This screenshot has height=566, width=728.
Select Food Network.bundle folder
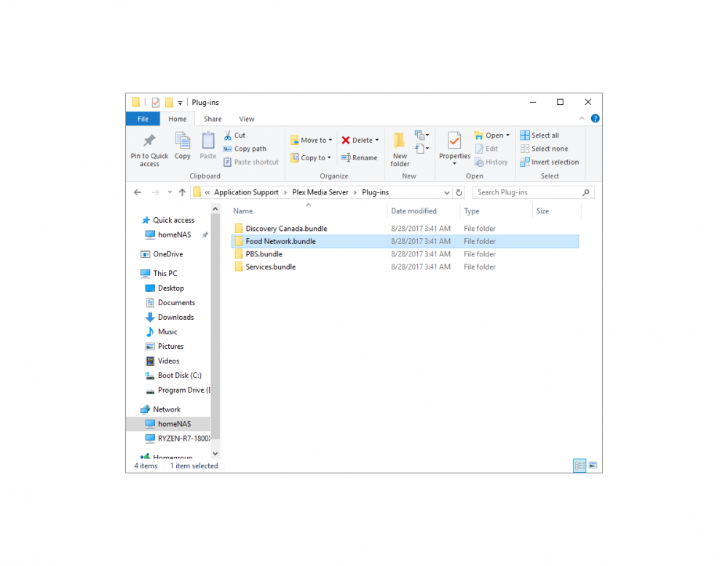(405, 241)
